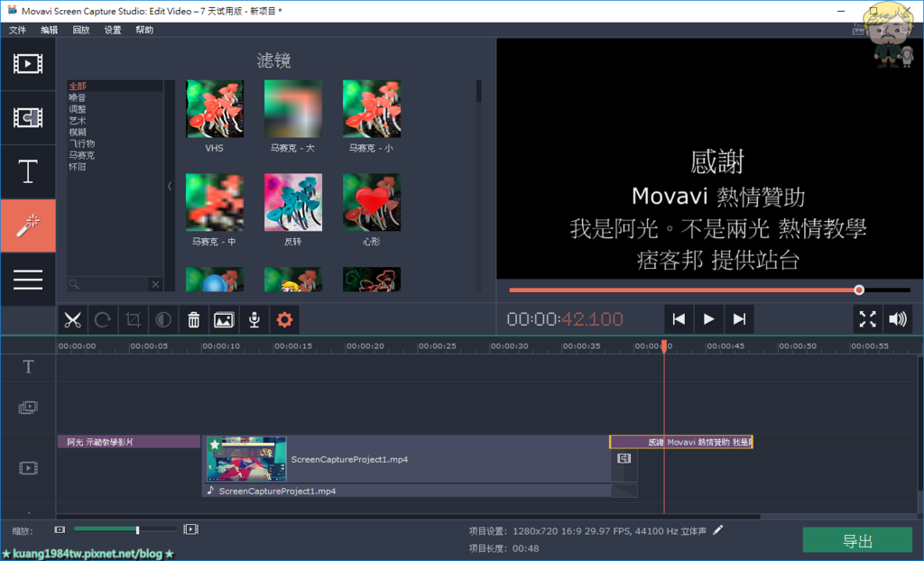Collapse the filter category list arrow
Image resolution: width=924 pixels, height=561 pixels.
(170, 186)
